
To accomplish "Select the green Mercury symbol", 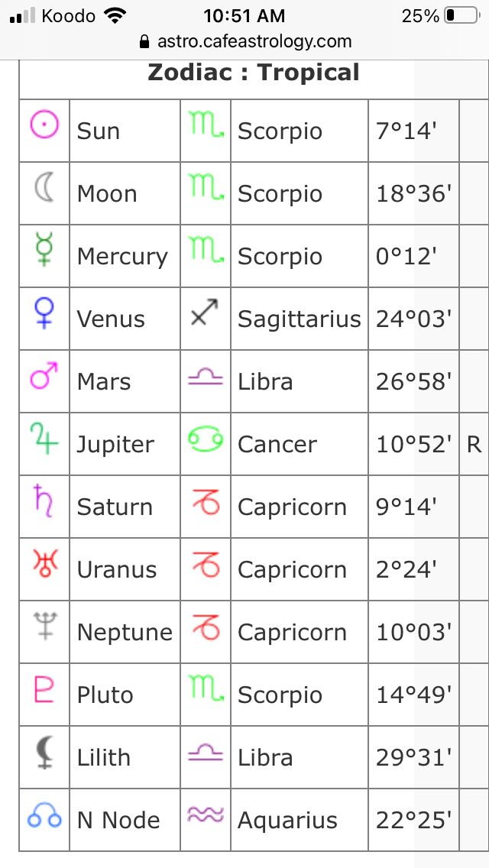I will [x=44, y=249].
